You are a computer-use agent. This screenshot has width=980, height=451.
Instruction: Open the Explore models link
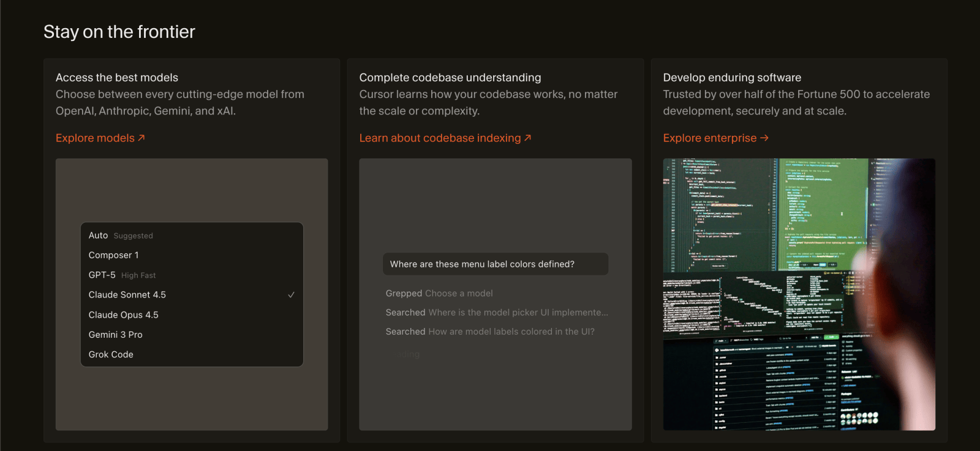click(100, 138)
